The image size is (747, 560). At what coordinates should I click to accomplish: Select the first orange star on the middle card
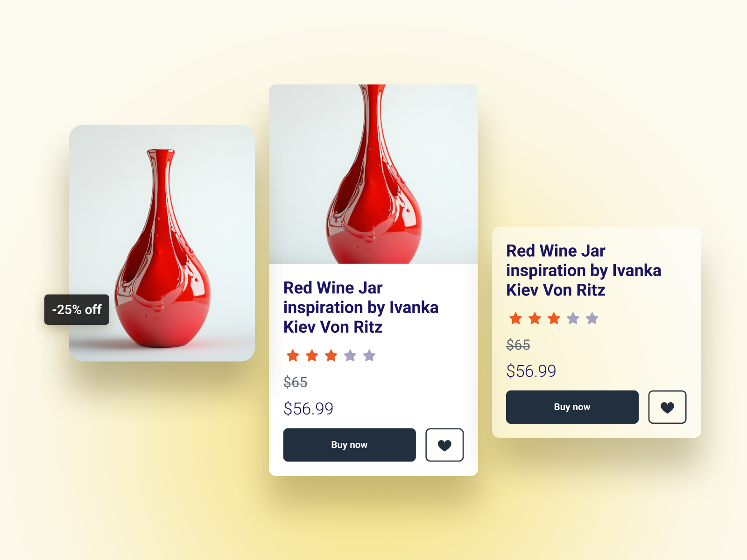[x=293, y=356]
